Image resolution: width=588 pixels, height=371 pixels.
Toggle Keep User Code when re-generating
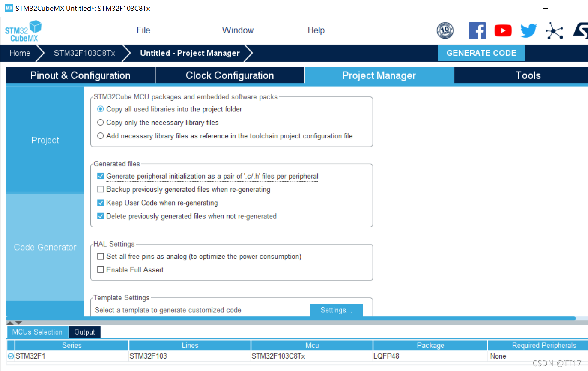pos(101,203)
